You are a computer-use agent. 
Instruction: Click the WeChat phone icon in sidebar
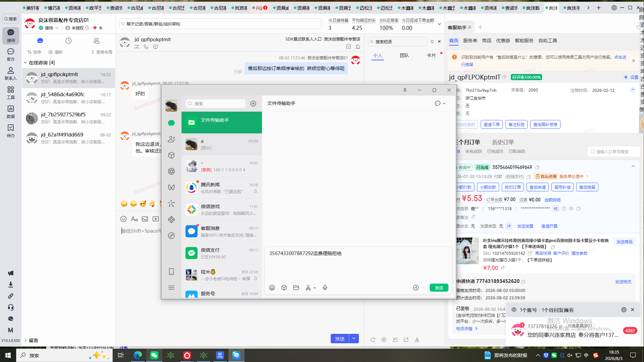[171, 271]
